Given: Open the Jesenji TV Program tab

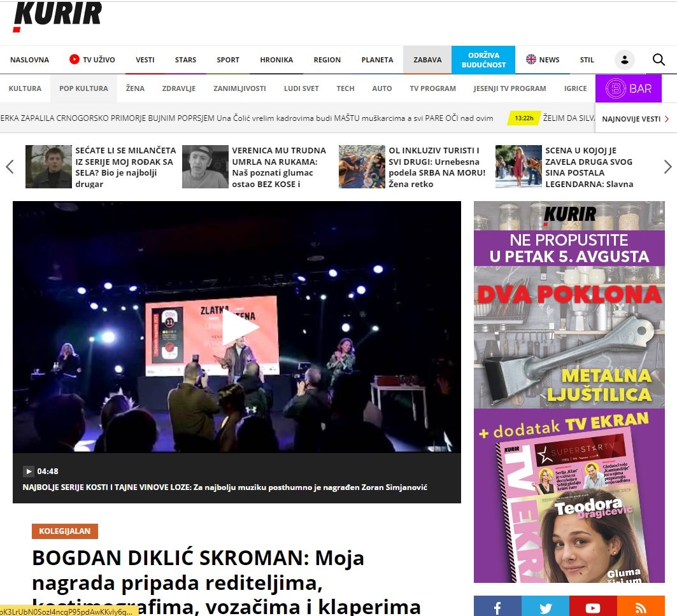Looking at the screenshot, I should tap(510, 88).
